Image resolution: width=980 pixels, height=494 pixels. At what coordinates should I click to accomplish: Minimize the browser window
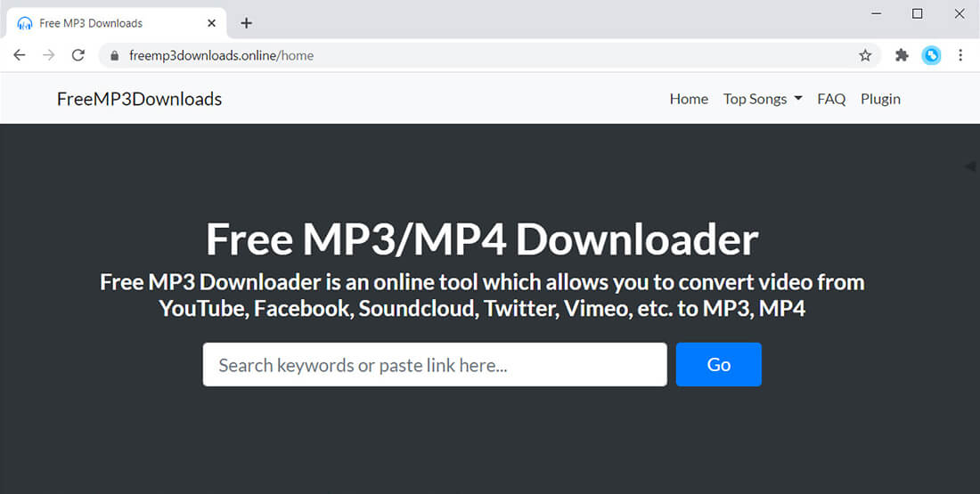877,13
